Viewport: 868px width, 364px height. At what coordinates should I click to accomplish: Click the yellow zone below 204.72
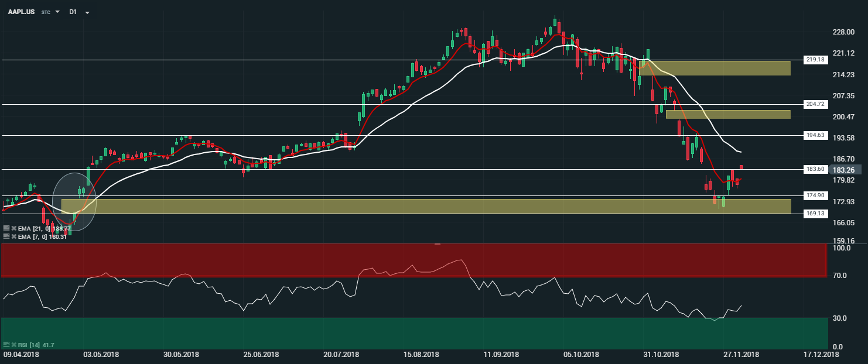(x=728, y=114)
